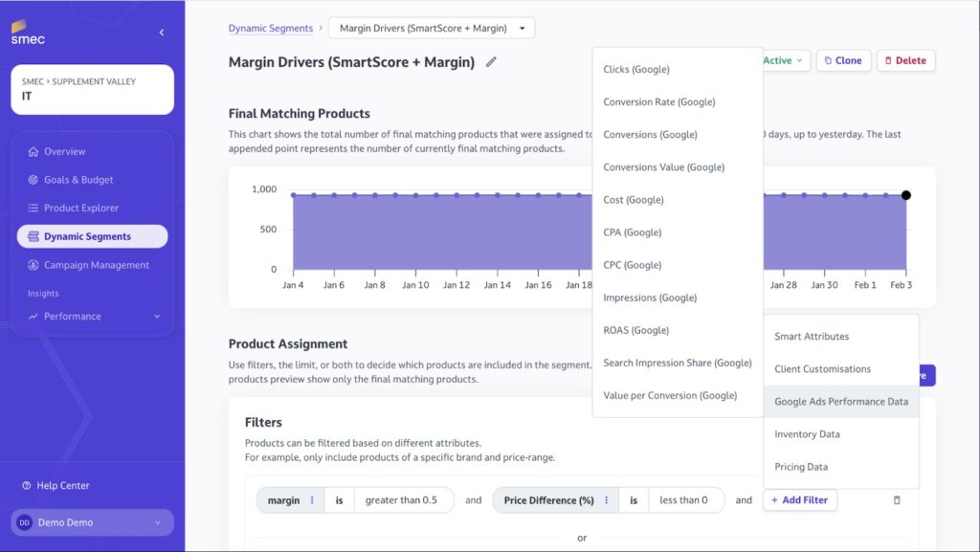Screen dimensions: 980x552
Task: Collapse the sidebar using the chevron arrow
Action: (x=160, y=31)
